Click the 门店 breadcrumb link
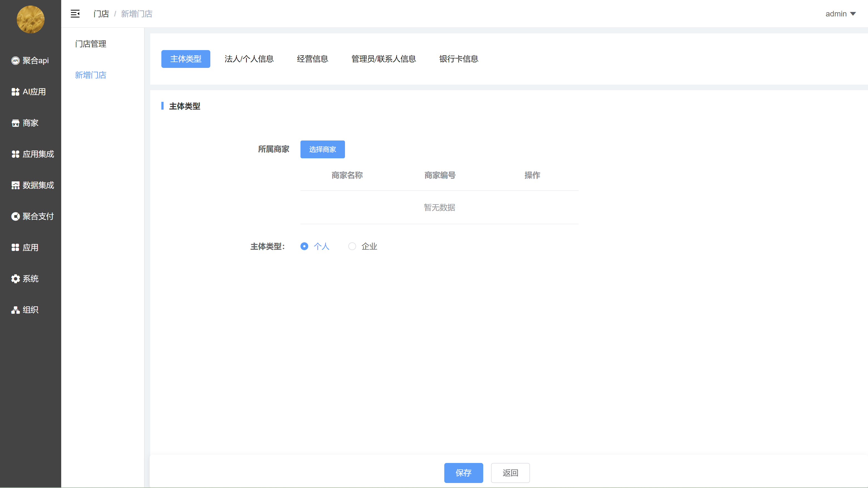The width and height of the screenshot is (868, 488). [101, 14]
